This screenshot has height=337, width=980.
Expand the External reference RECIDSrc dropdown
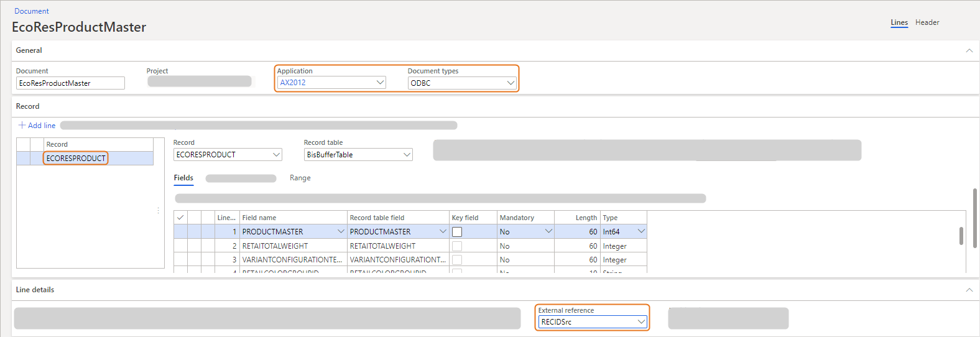coord(641,322)
